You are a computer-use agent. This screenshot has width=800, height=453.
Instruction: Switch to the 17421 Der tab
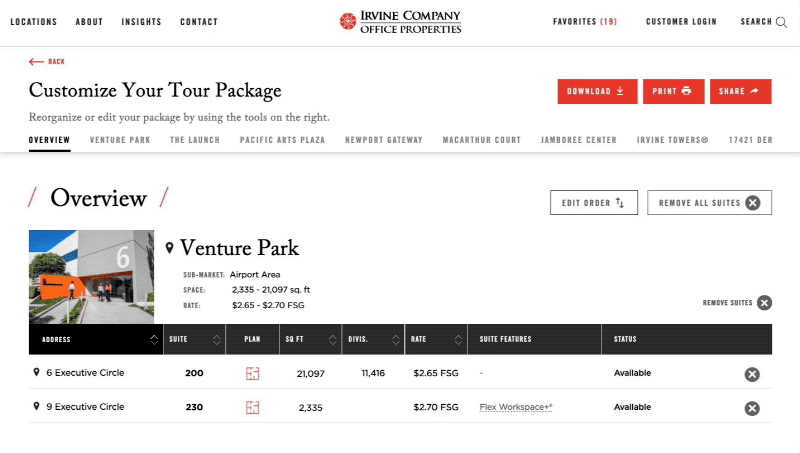751,140
